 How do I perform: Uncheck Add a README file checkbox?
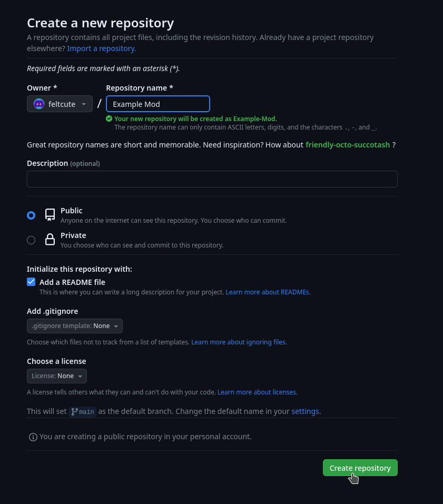[31, 282]
